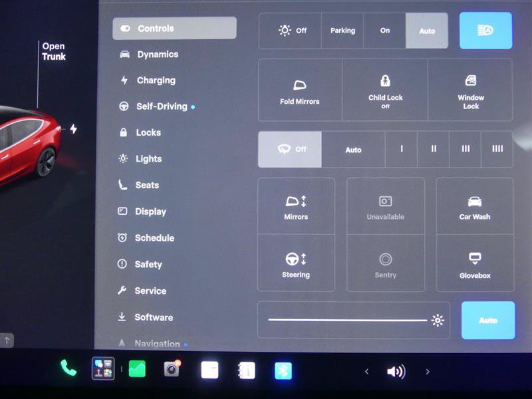
Task: Set headlights to Parking
Action: tap(342, 31)
